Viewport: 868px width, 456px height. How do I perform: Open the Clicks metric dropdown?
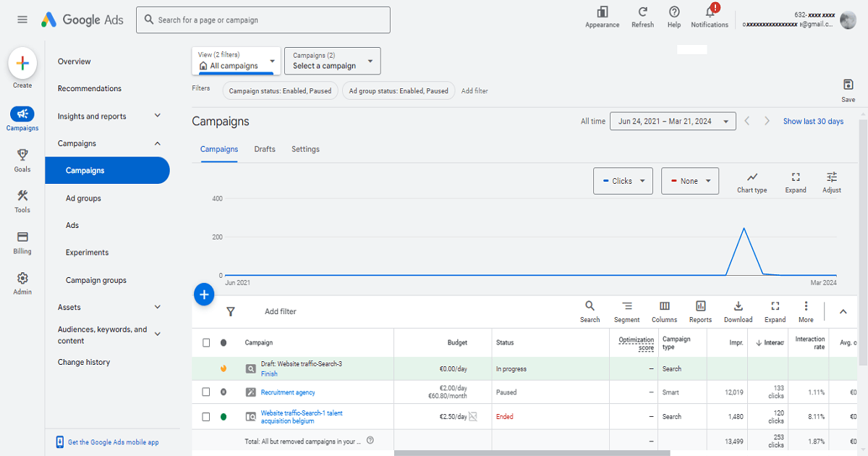623,181
